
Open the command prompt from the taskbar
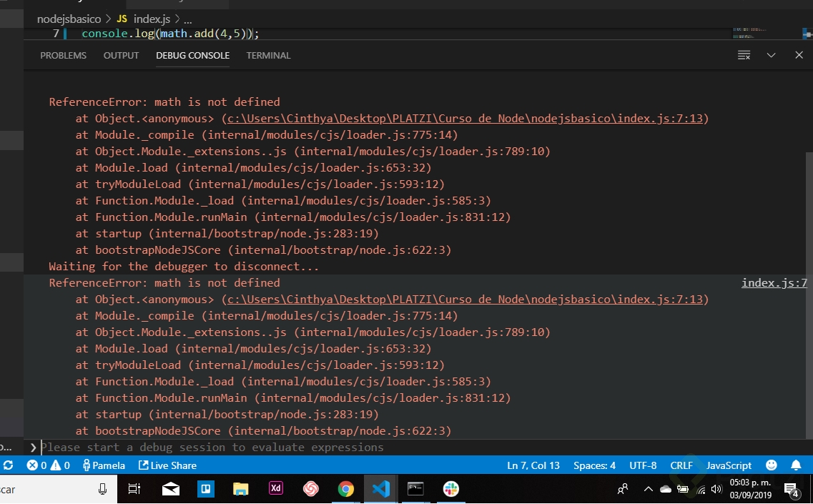pyautogui.click(x=415, y=489)
